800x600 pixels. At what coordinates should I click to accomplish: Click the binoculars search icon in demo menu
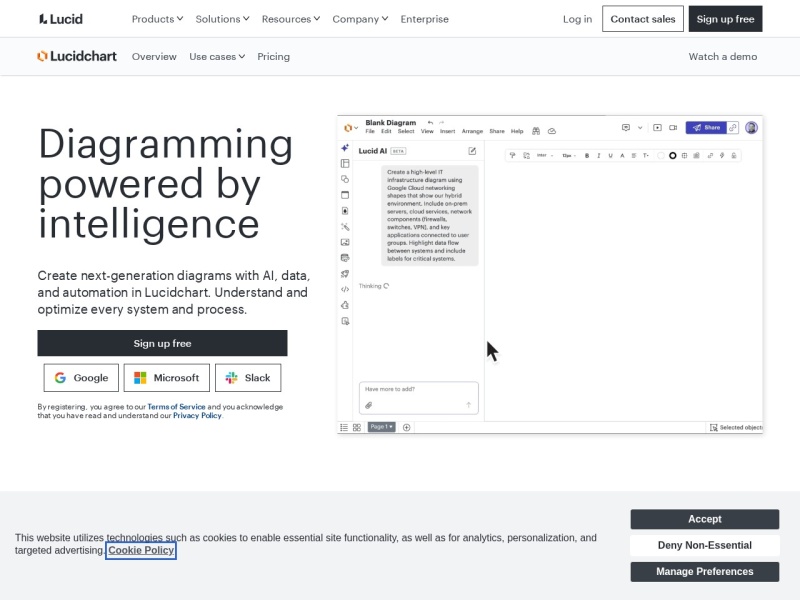(x=536, y=131)
